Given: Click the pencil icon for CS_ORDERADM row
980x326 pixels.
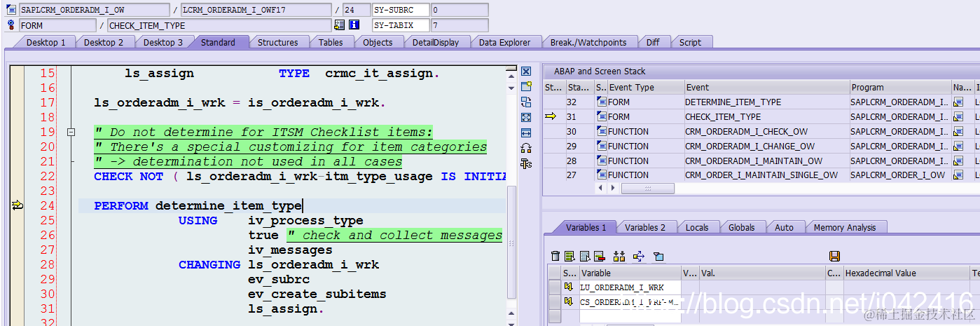Looking at the screenshot, I should point(569,302).
